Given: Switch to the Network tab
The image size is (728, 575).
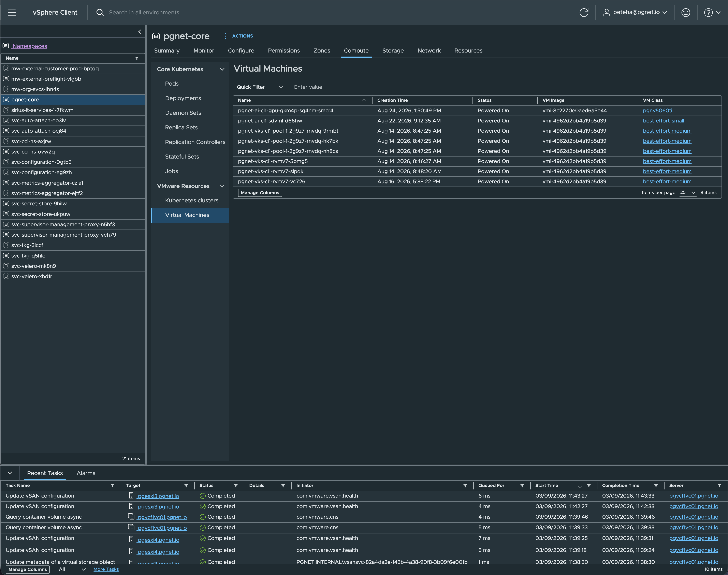Looking at the screenshot, I should pos(429,50).
